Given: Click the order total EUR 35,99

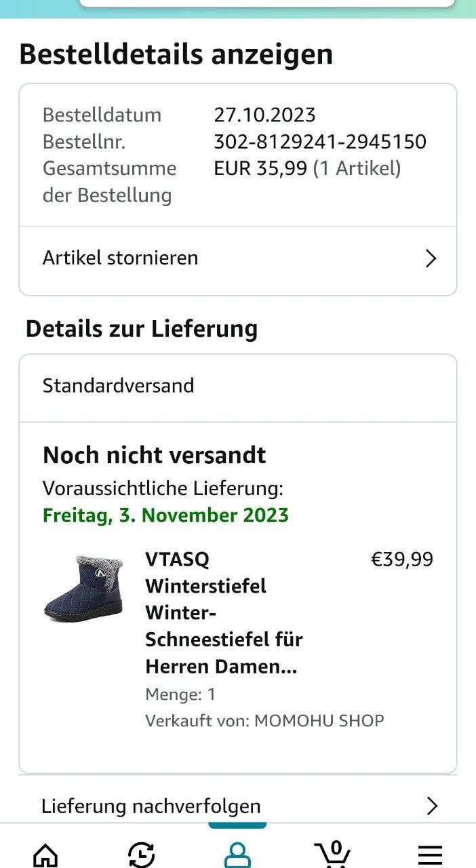Looking at the screenshot, I should coord(261,168).
